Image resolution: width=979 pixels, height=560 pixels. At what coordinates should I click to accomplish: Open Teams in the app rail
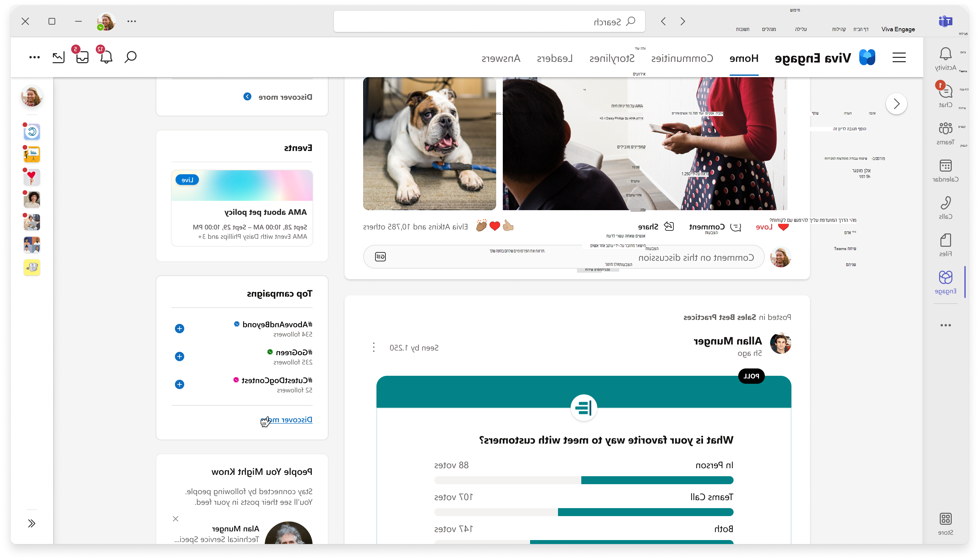point(945,133)
